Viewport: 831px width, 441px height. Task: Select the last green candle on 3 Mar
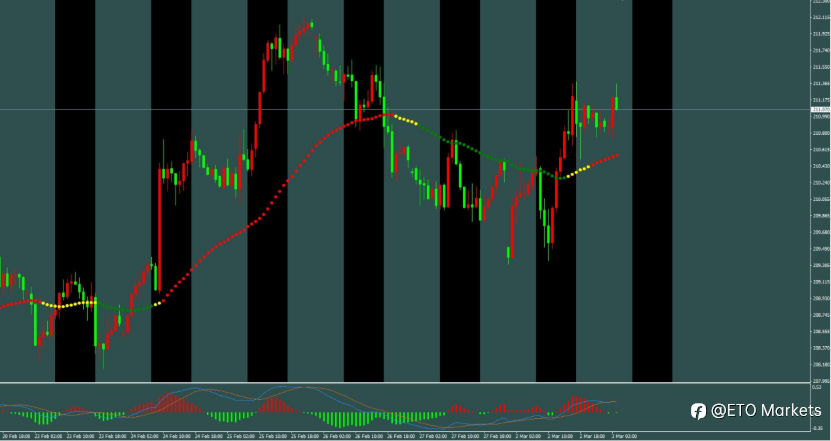tap(616, 103)
